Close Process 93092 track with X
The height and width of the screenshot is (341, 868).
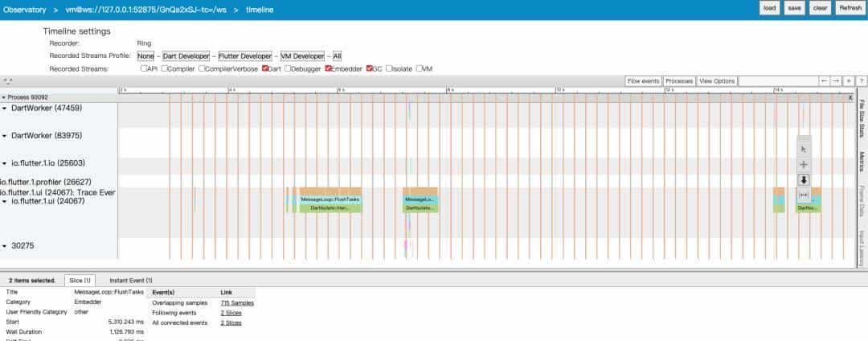851,97
